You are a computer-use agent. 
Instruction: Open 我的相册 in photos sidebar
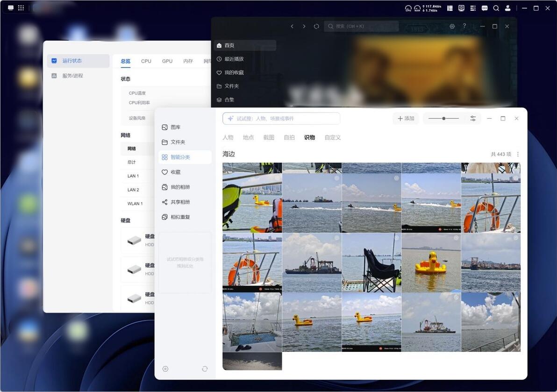[x=185, y=187]
